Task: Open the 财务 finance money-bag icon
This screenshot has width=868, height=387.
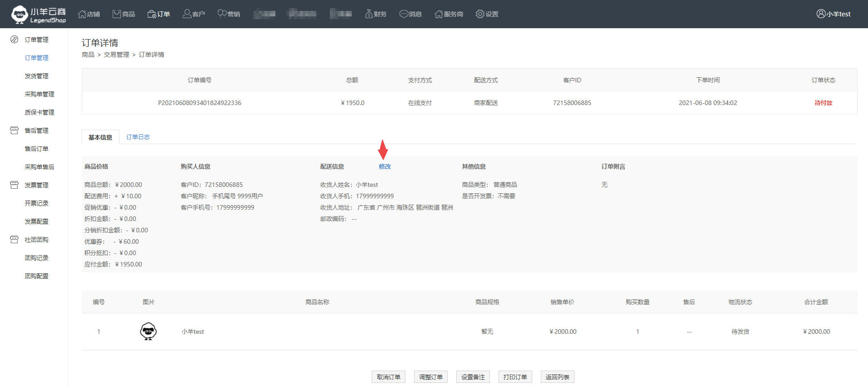Action: coord(369,14)
